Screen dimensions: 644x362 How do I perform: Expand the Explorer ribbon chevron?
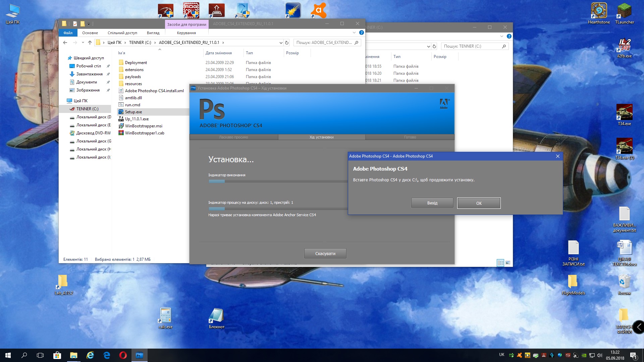click(x=354, y=33)
